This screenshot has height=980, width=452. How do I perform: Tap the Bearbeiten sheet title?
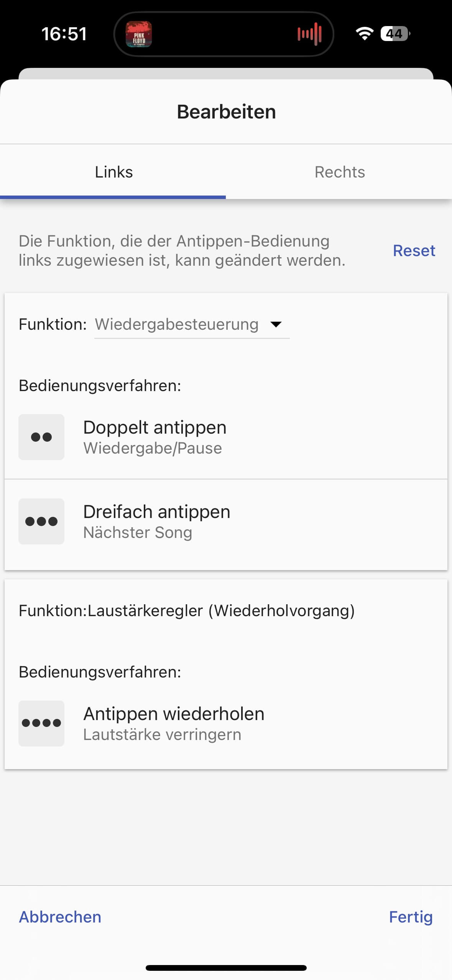226,112
